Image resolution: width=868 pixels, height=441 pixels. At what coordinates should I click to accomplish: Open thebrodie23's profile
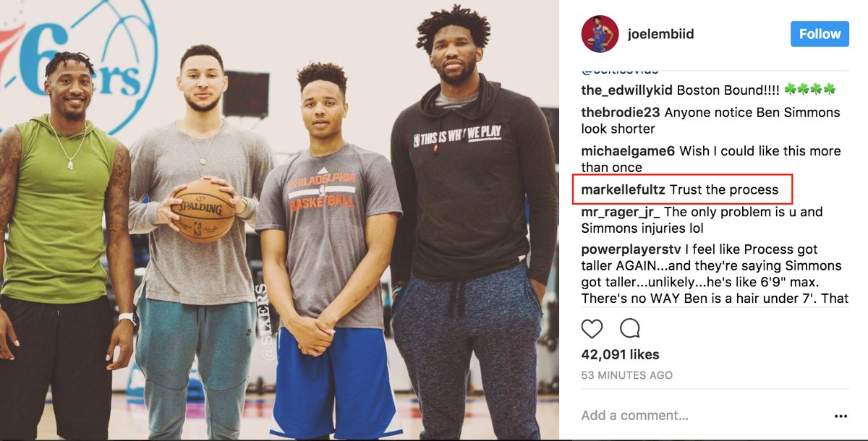coord(621,113)
